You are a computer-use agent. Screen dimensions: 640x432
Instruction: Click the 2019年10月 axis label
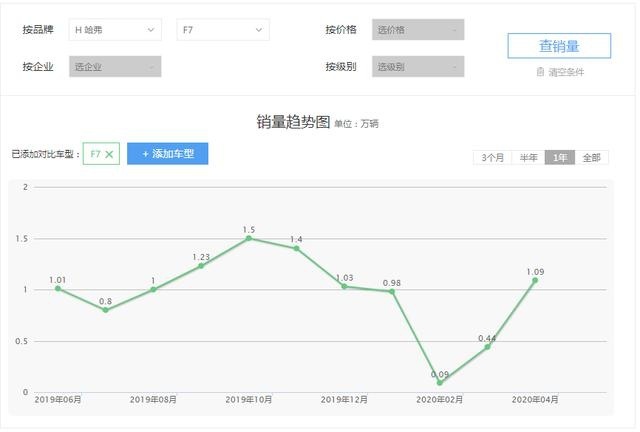[x=249, y=399]
